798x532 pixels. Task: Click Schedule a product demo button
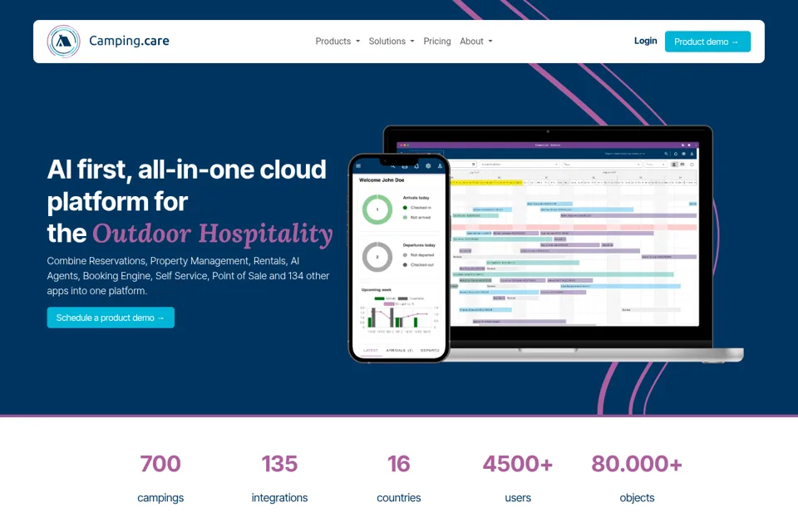tap(111, 318)
